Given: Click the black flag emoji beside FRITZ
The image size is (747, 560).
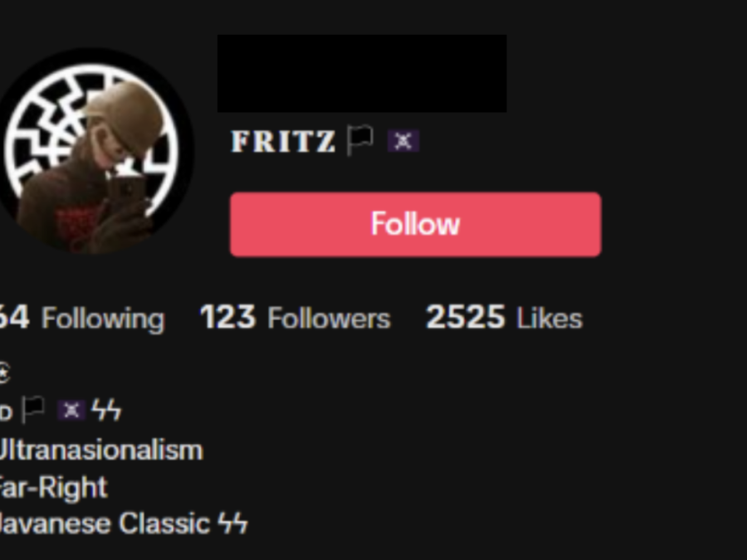Looking at the screenshot, I should [x=359, y=140].
